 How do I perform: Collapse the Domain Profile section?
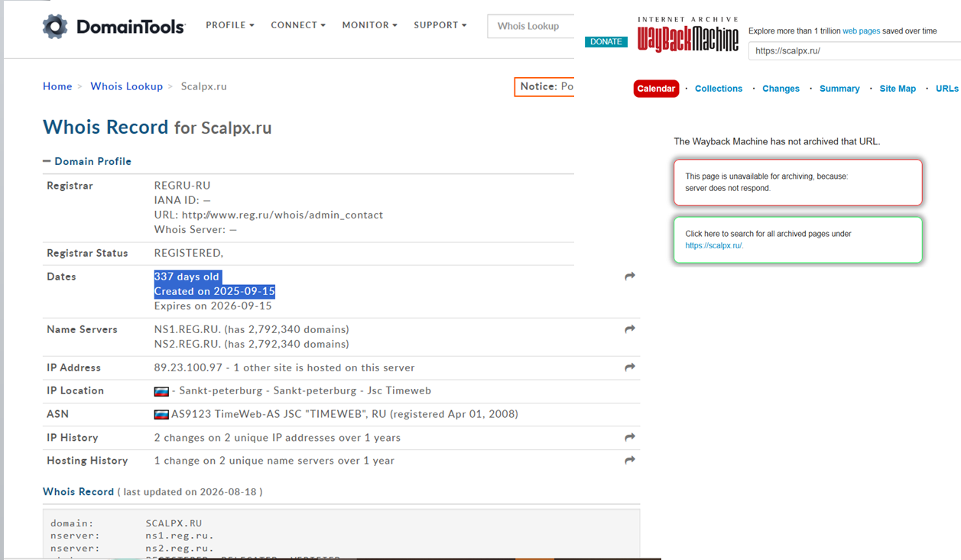click(87, 161)
